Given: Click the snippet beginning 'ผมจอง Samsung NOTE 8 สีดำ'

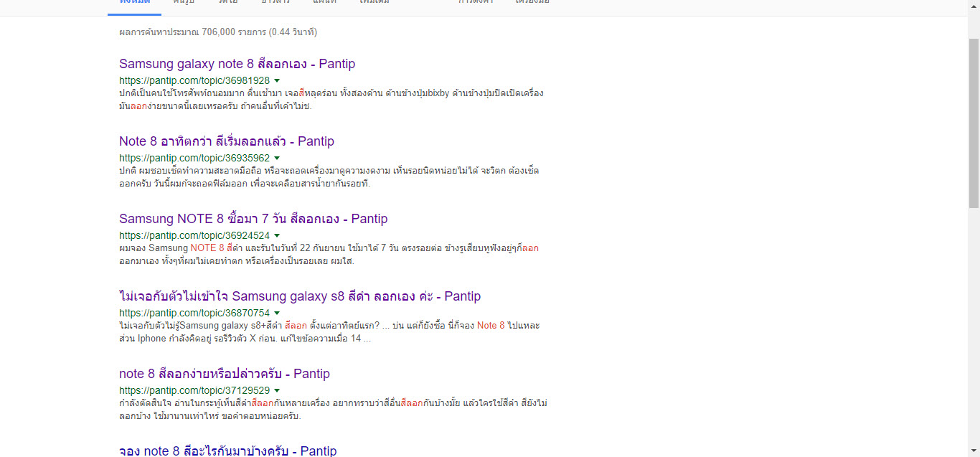Looking at the screenshot, I should click(x=329, y=255).
